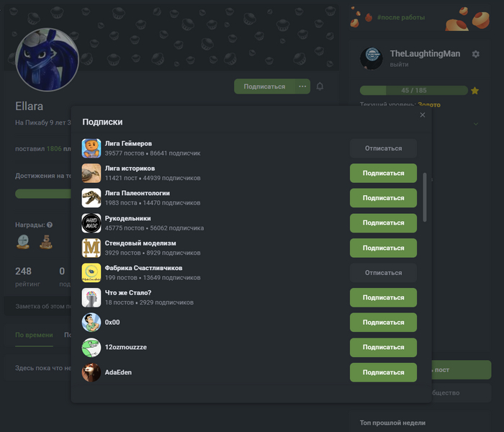Image resolution: width=504 pixels, height=432 pixels.
Task: Click the 45 / 185 level progress bar
Action: click(414, 90)
